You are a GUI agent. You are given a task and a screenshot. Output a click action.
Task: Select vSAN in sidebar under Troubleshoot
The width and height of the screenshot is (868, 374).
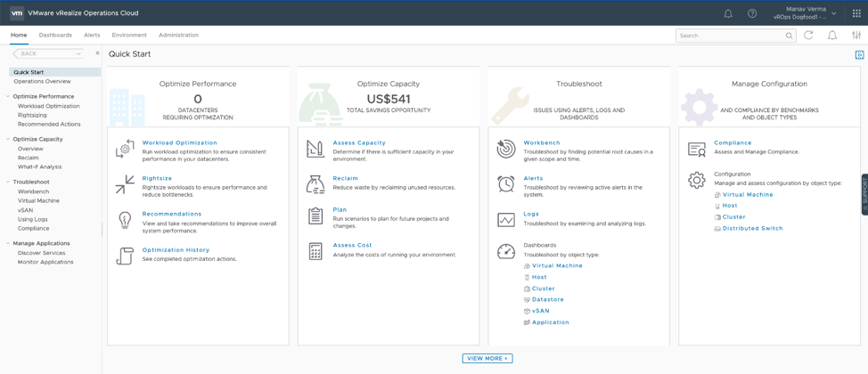click(24, 209)
